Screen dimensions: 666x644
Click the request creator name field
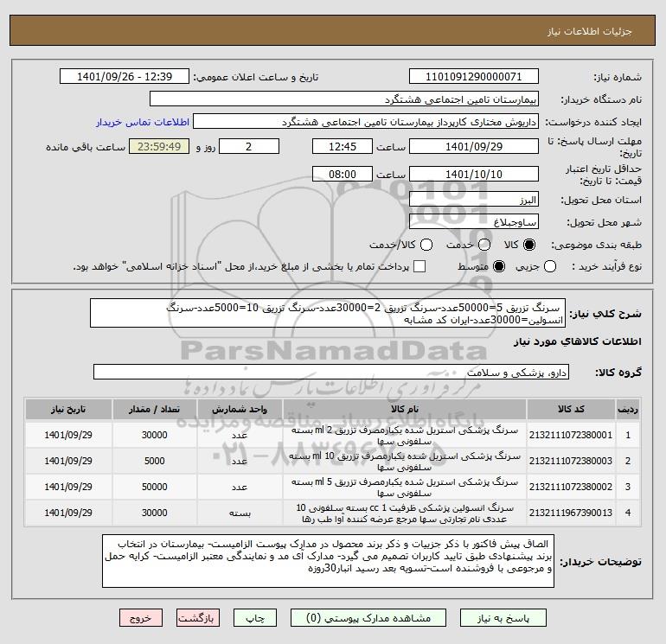[366, 122]
